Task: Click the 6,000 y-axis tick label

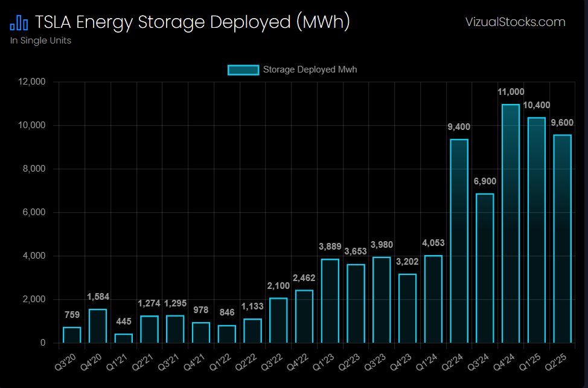Action: (x=34, y=212)
